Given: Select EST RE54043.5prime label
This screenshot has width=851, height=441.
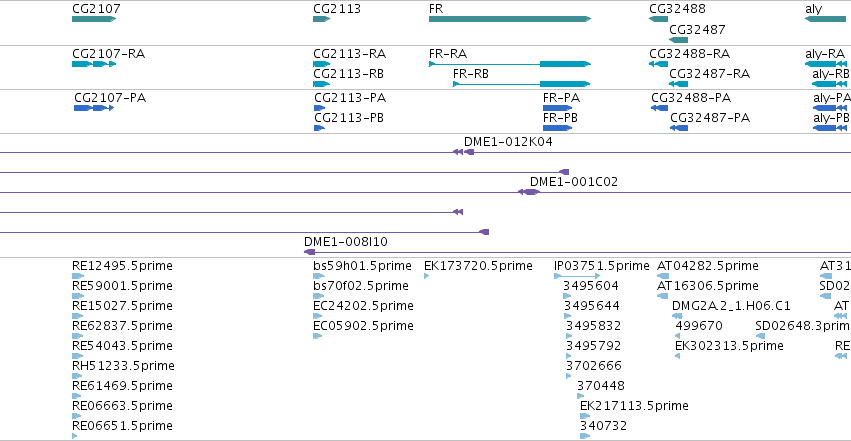Looking at the screenshot, I should (122, 346).
